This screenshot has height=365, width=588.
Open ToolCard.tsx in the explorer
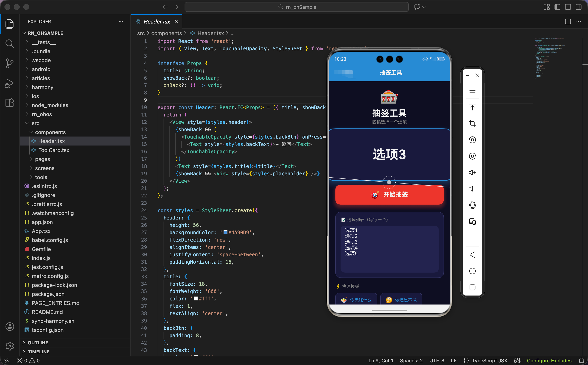[54, 150]
